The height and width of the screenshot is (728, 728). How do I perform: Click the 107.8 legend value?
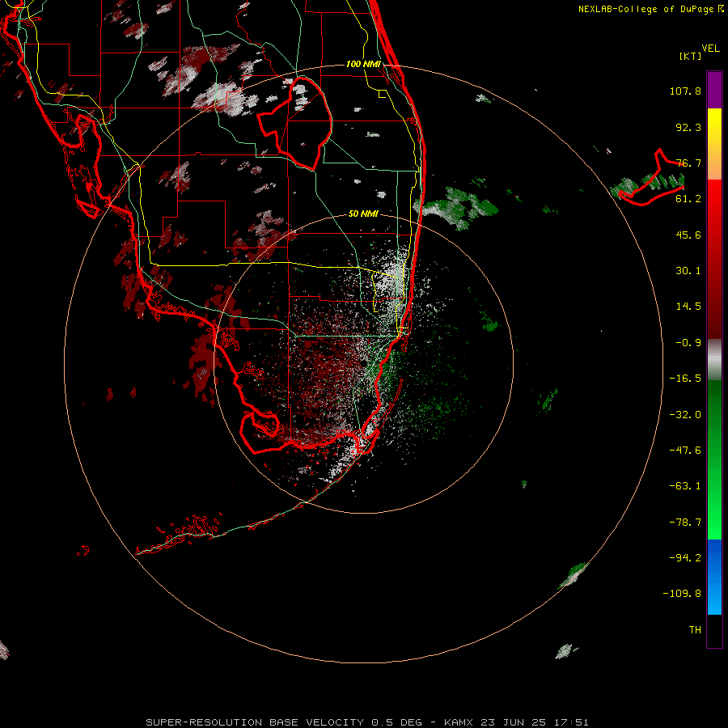[x=685, y=91]
